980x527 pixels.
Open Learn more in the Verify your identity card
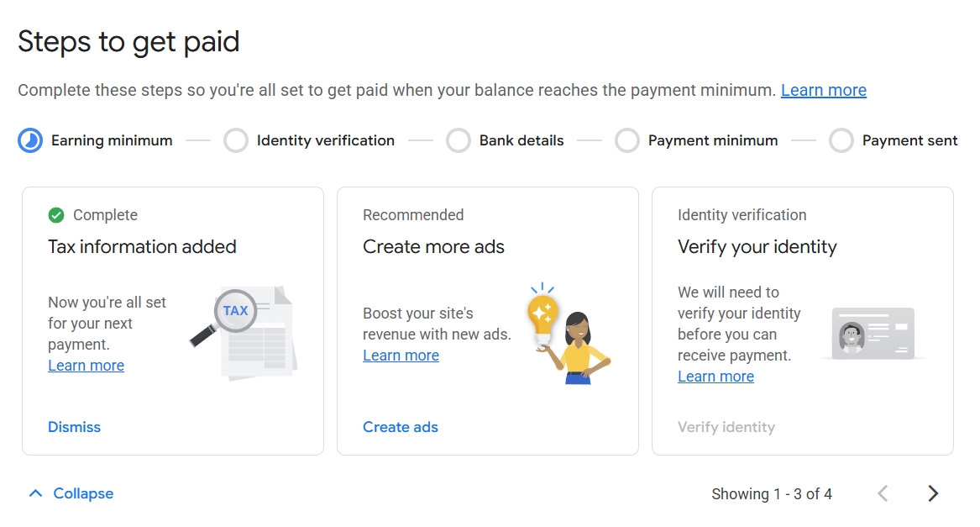click(x=715, y=376)
